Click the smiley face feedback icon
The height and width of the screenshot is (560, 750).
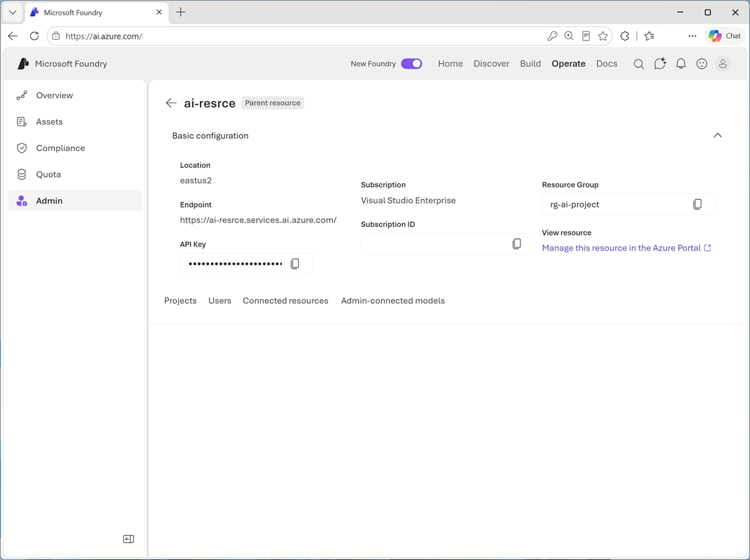(702, 64)
